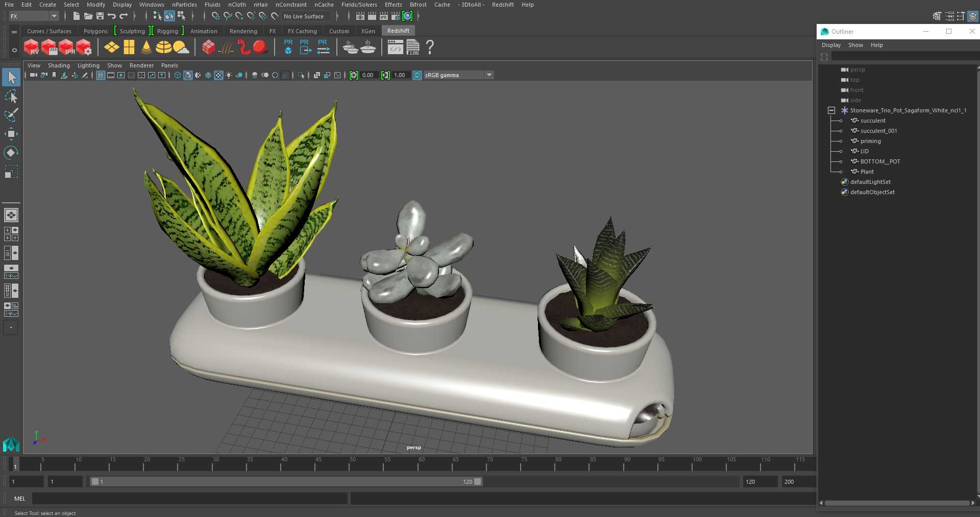Toggle film gate in panel toolbar
Image resolution: width=980 pixels, height=517 pixels.
[111, 75]
